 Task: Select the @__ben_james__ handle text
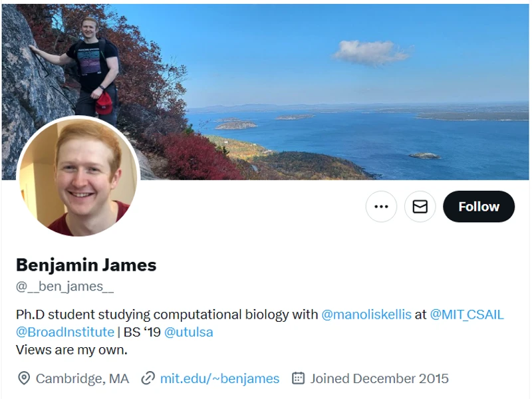coord(65,287)
